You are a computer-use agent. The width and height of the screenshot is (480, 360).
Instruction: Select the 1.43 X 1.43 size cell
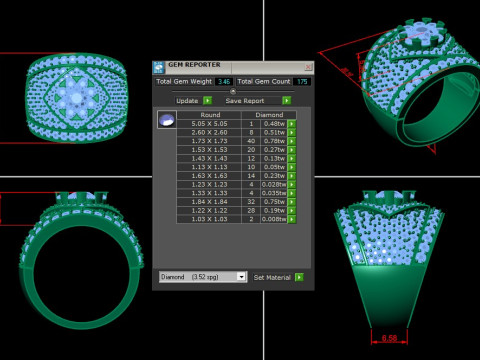click(x=209, y=158)
